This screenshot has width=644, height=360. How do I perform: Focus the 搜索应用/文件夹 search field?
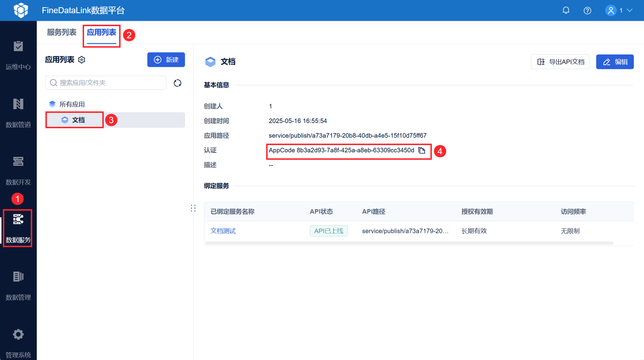[106, 83]
